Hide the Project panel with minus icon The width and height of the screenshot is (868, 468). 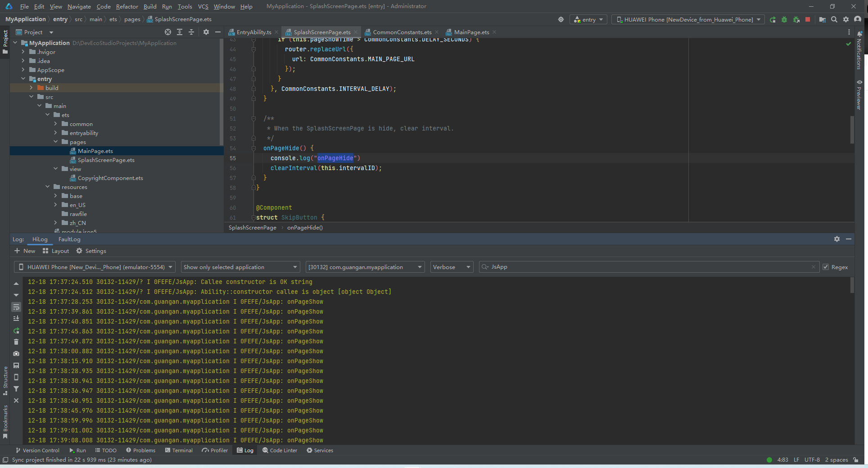pos(218,32)
